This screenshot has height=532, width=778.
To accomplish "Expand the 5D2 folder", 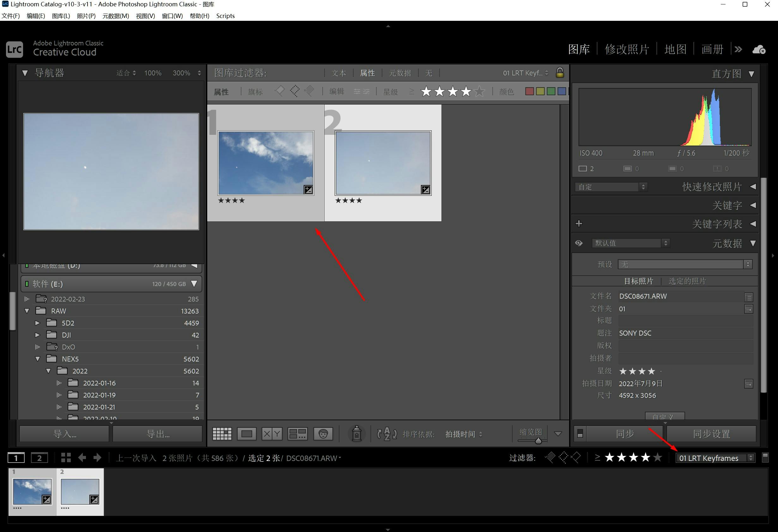I will 38,323.
